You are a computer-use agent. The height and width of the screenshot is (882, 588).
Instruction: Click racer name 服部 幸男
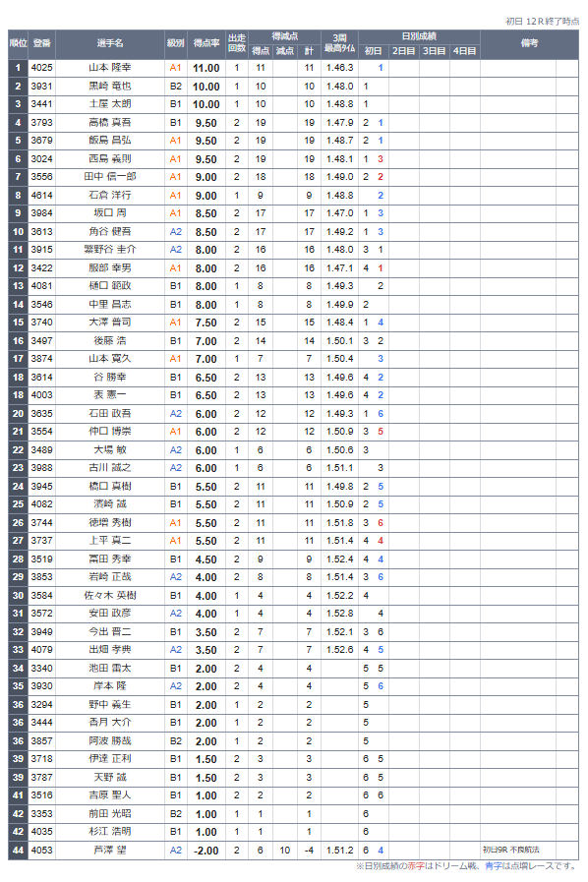click(x=110, y=267)
